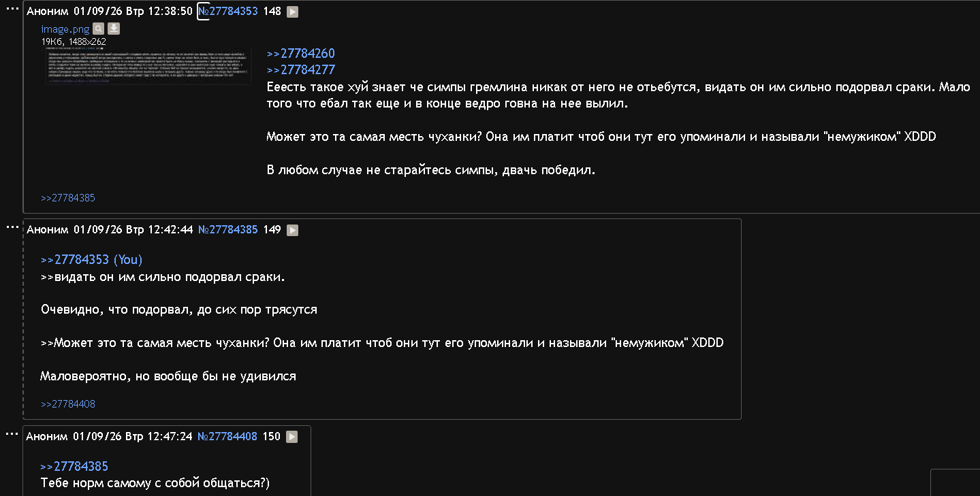Open the three-dot menu of post 150
980x496 pixels.
(x=12, y=433)
